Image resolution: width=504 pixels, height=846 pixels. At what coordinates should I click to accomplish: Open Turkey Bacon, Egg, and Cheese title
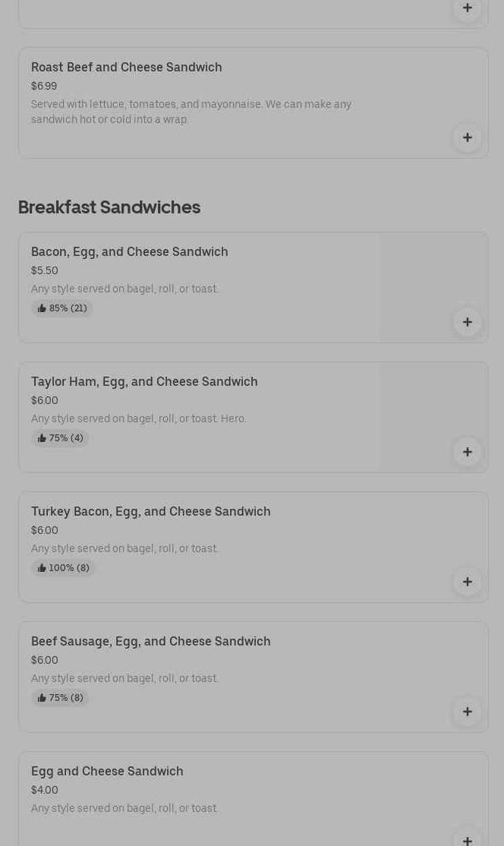(x=151, y=512)
